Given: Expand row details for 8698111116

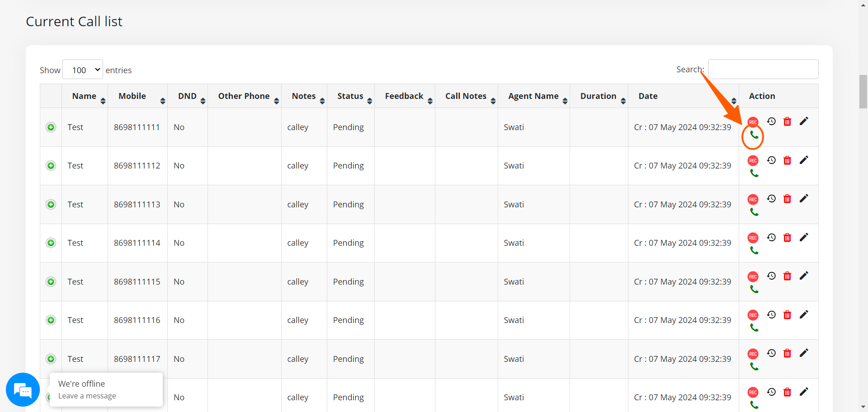Looking at the screenshot, I should pos(51,320).
